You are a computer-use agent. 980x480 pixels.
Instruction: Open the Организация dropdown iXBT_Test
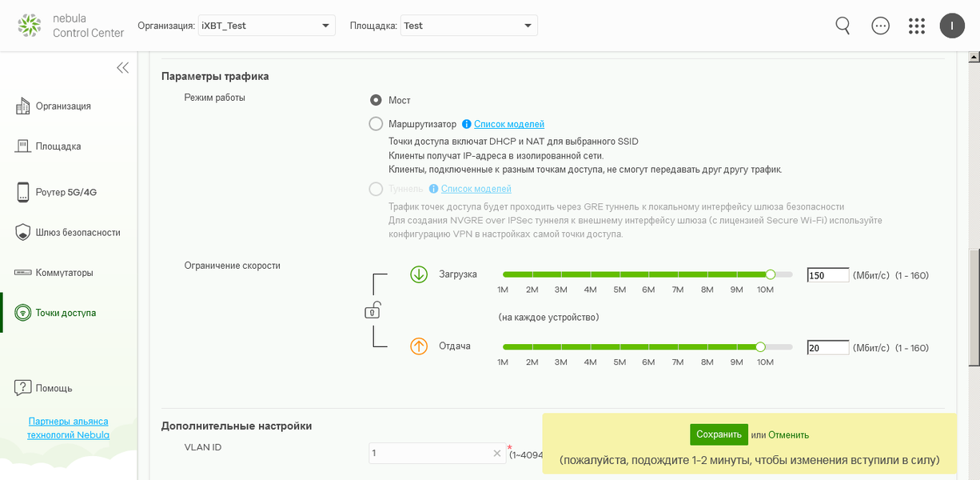coord(267,26)
